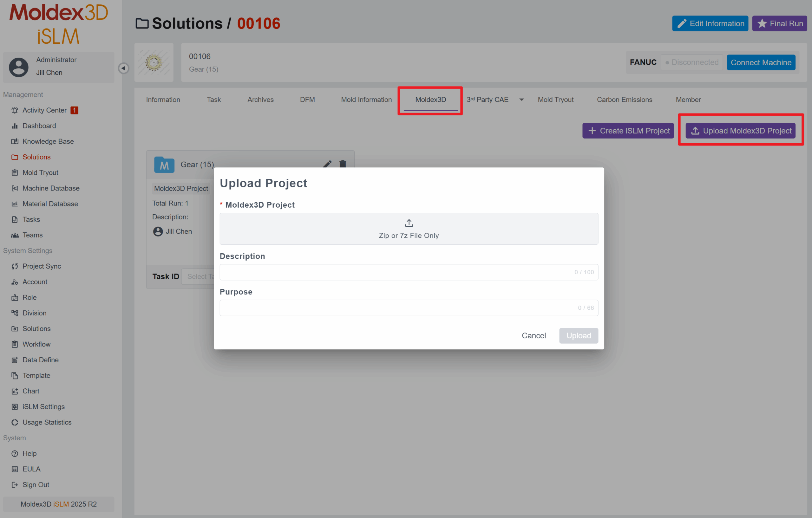Click the EULA icon
The image size is (812, 518).
tap(15, 469)
